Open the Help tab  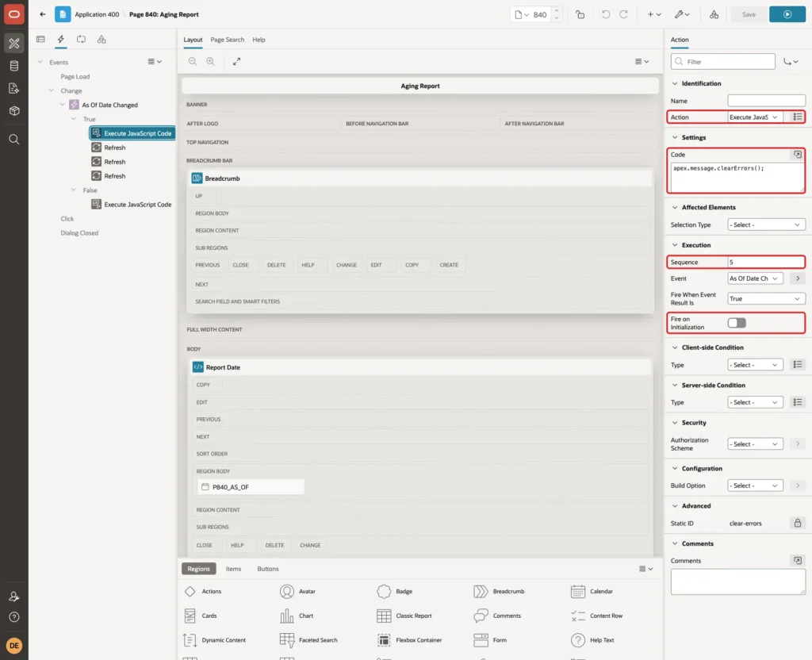click(259, 40)
